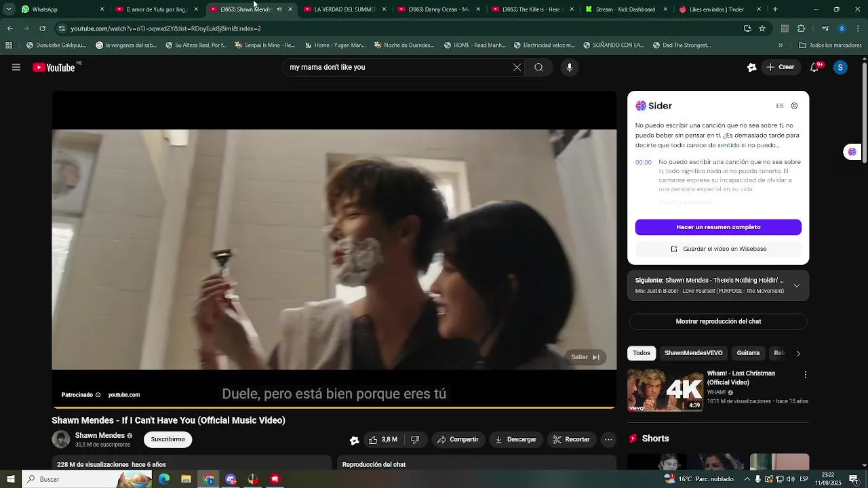Open Todos los marcadores folder

(x=830, y=45)
